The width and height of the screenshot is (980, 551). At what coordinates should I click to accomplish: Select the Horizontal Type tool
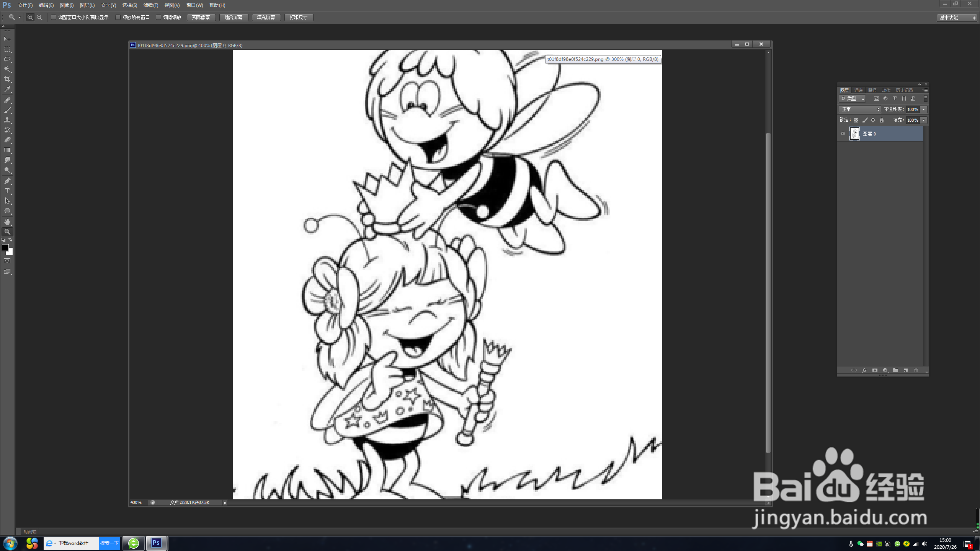(7, 191)
